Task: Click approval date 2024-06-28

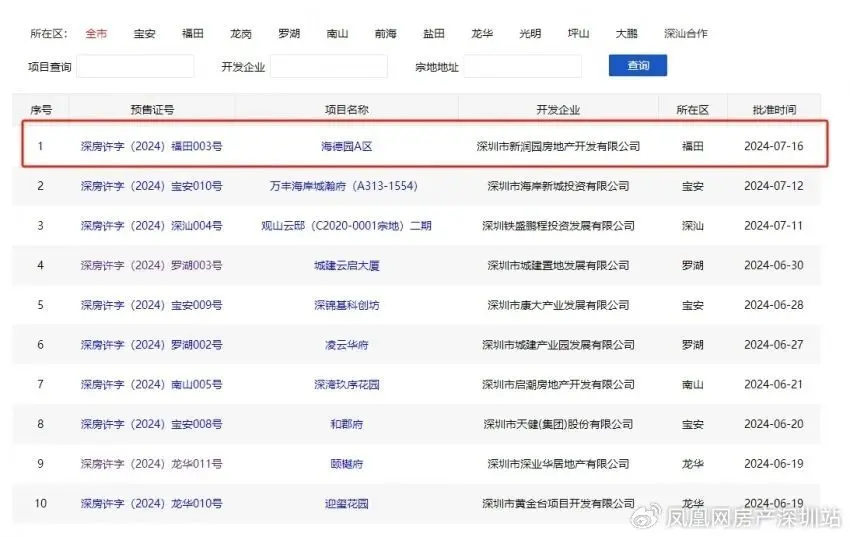Action: click(x=774, y=305)
